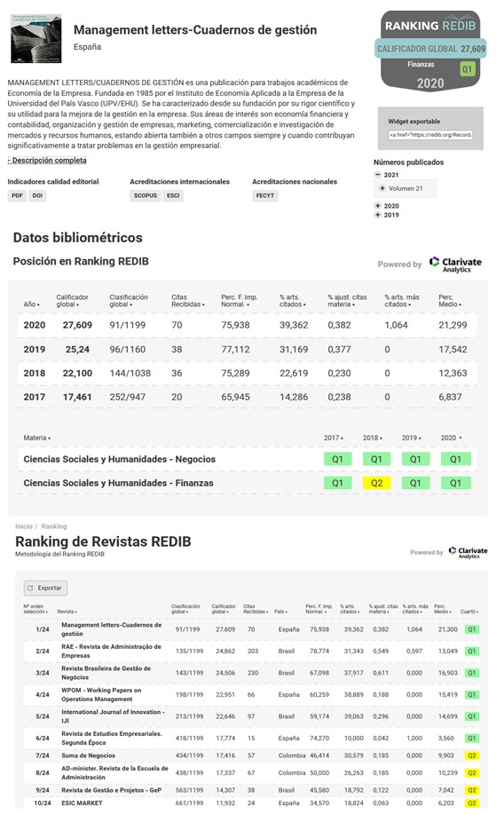This screenshot has height=822, width=504.
Task: Select Ciencias Sociales y Humanidades - Finanzas row
Action: [x=248, y=483]
